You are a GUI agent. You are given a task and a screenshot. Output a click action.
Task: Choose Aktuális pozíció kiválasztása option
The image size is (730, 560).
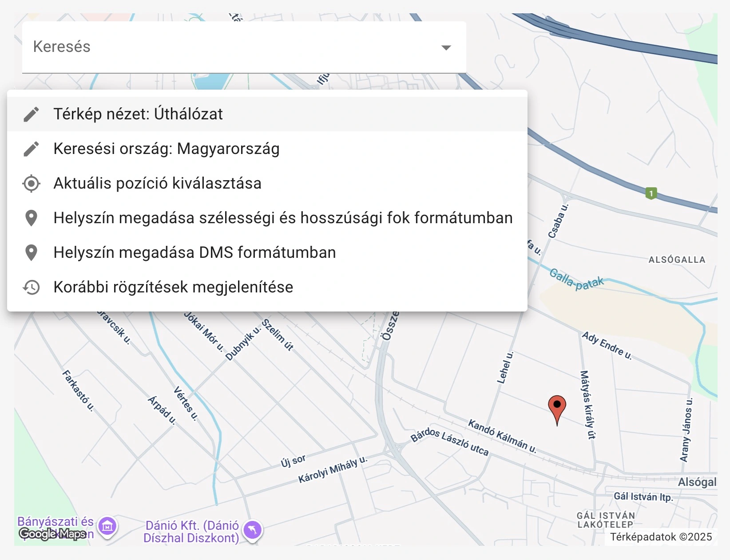pos(158,183)
